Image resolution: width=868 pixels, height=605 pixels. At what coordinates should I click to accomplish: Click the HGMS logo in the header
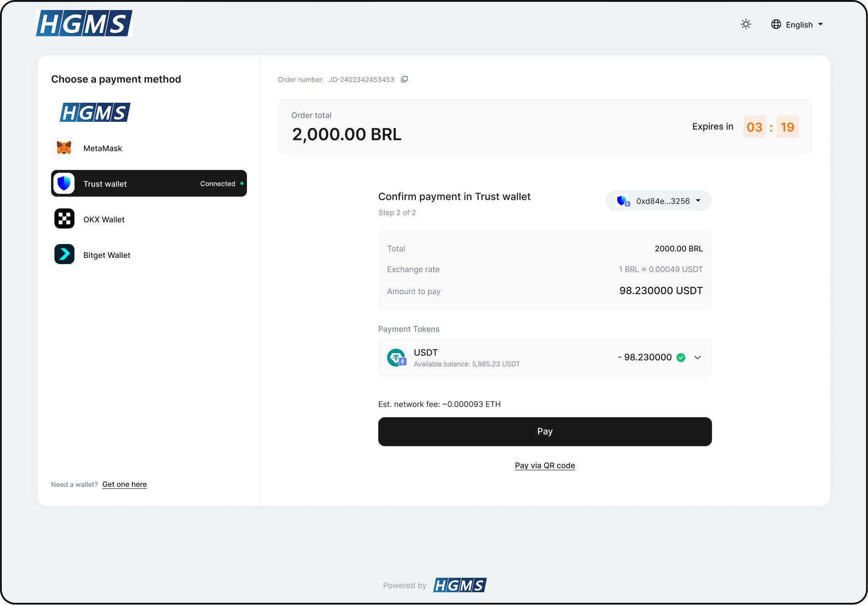click(x=84, y=23)
